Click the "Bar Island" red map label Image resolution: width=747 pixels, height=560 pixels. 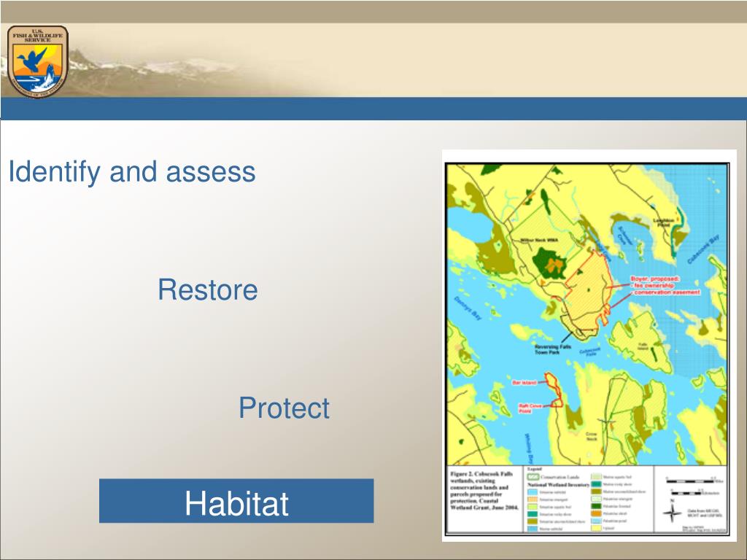point(525,382)
